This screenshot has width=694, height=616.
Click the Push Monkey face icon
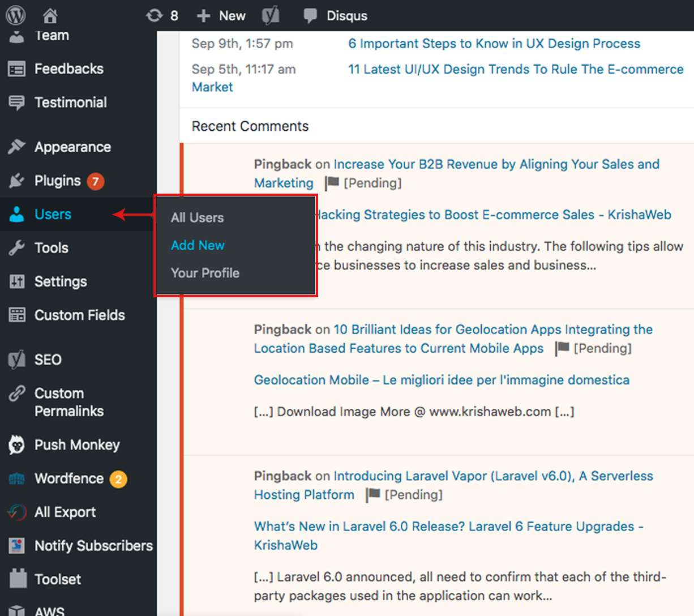(x=17, y=445)
